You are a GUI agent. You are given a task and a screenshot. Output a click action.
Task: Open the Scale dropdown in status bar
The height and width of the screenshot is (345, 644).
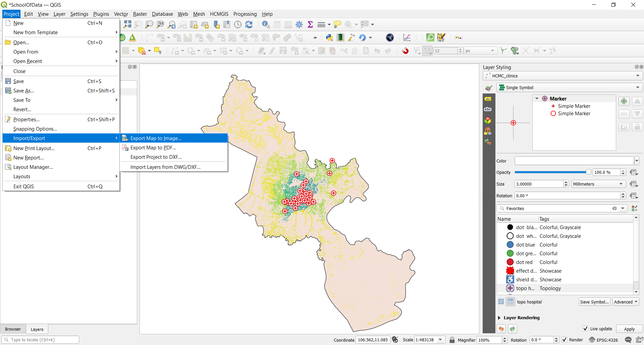pos(440,340)
